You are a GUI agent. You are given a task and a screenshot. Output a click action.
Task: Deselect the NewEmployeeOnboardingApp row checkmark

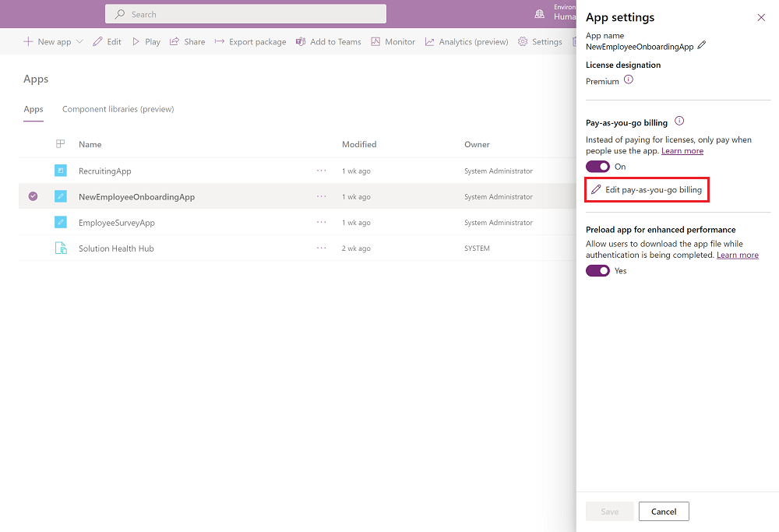(33, 196)
